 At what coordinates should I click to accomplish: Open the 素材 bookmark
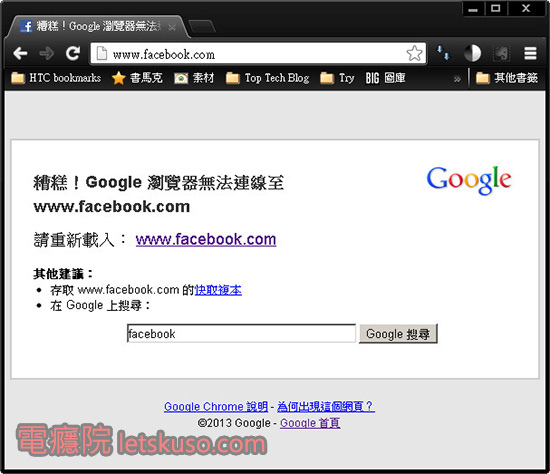[194, 78]
